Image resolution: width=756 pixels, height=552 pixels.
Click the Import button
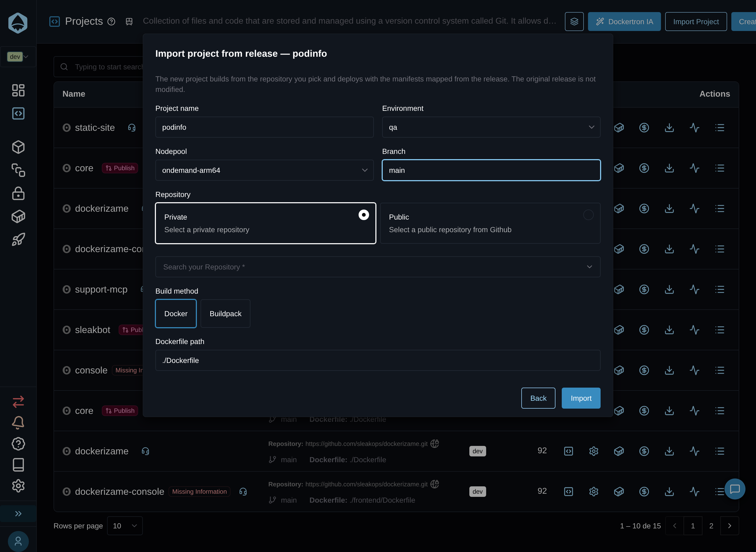tap(581, 398)
